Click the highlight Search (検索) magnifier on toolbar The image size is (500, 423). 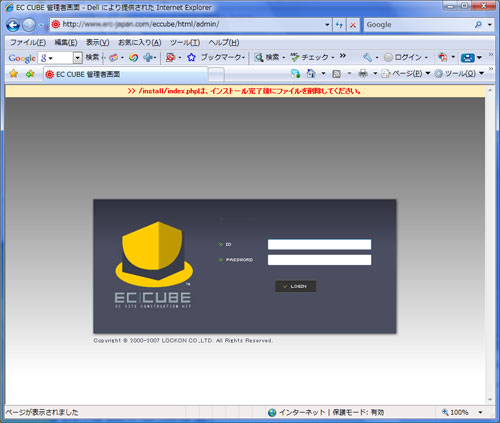(x=259, y=57)
